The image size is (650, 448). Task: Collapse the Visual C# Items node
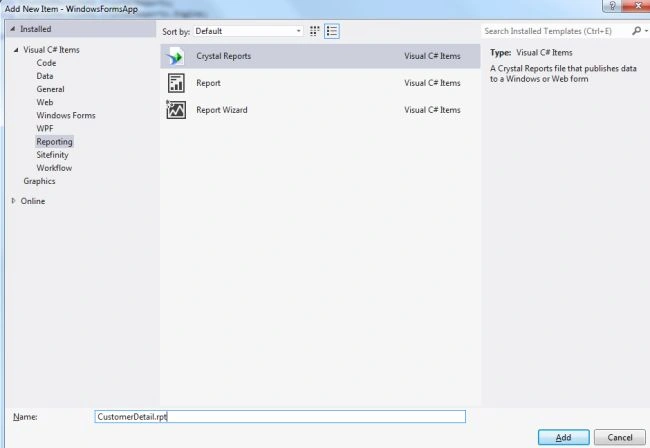[16, 50]
